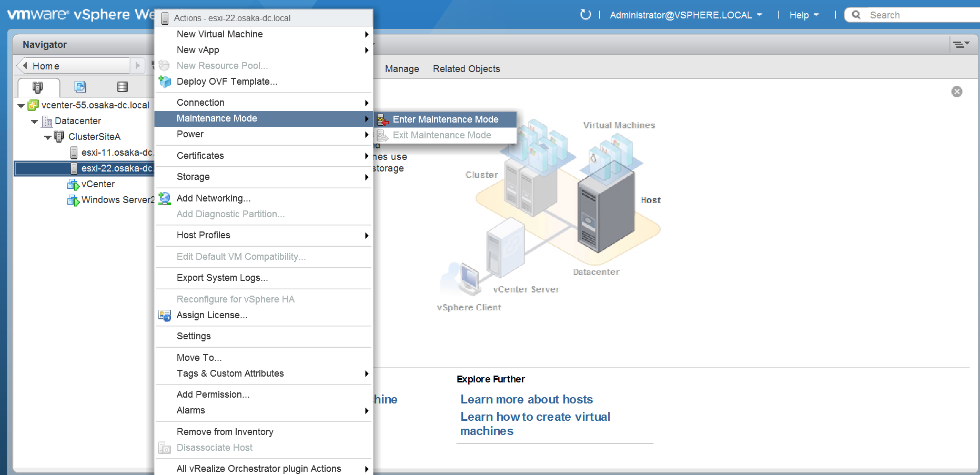This screenshot has height=475, width=980.
Task: Collapse the ClusterSiteA tree node
Action: (48, 137)
